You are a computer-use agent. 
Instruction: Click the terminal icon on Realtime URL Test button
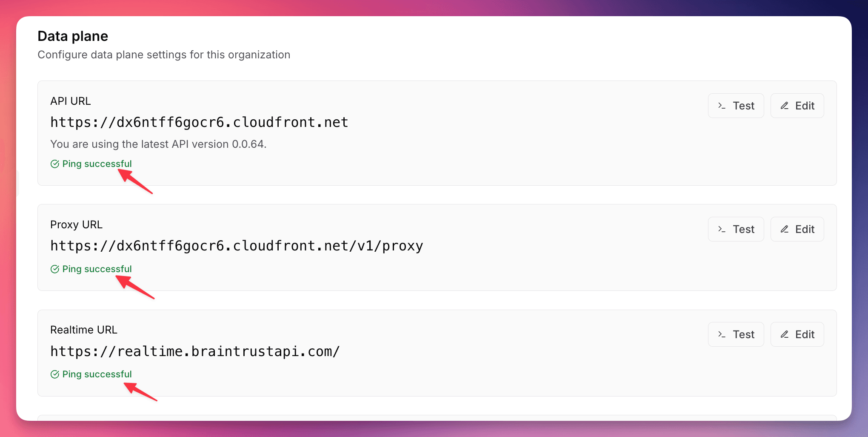coord(722,334)
